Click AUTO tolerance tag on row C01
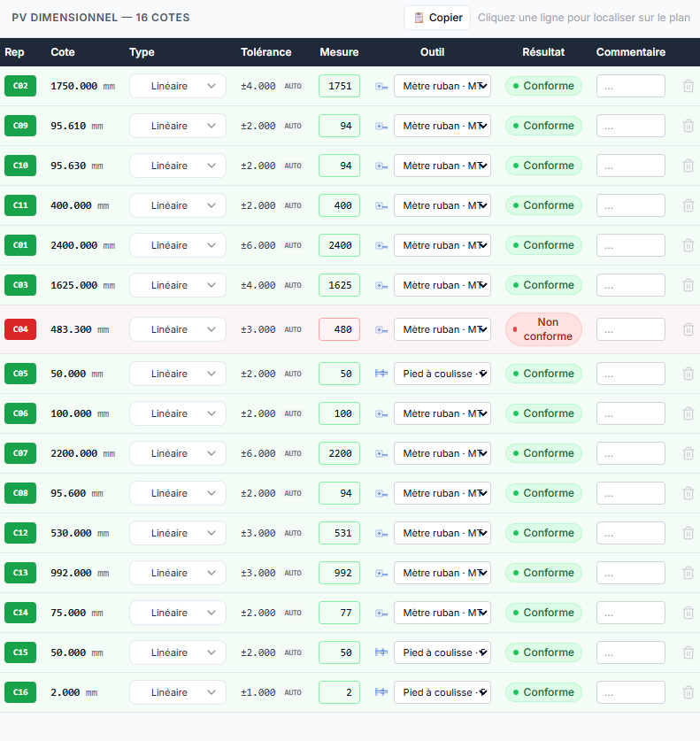 point(293,245)
